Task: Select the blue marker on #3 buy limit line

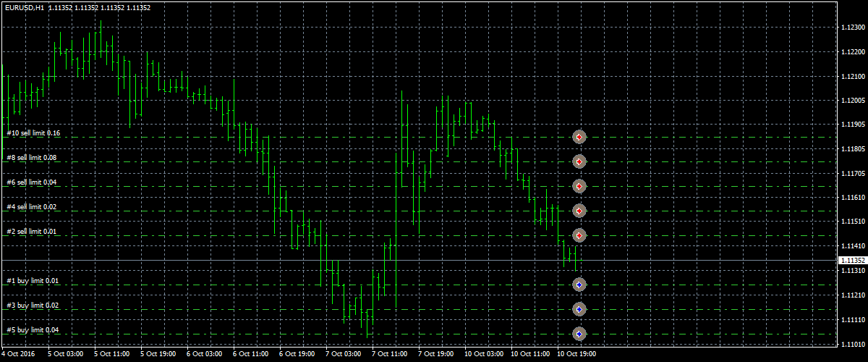Action: 579,309
